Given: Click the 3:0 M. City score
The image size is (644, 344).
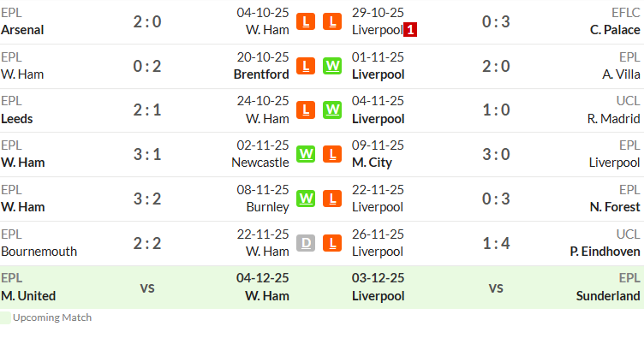Looking at the screenshot, I should pyautogui.click(x=496, y=154).
